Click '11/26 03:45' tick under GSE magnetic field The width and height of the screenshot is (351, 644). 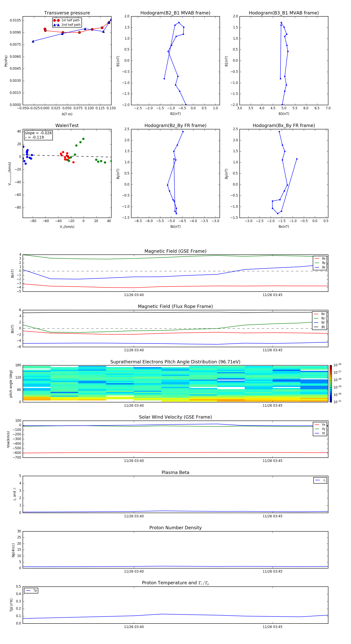pos(273,295)
